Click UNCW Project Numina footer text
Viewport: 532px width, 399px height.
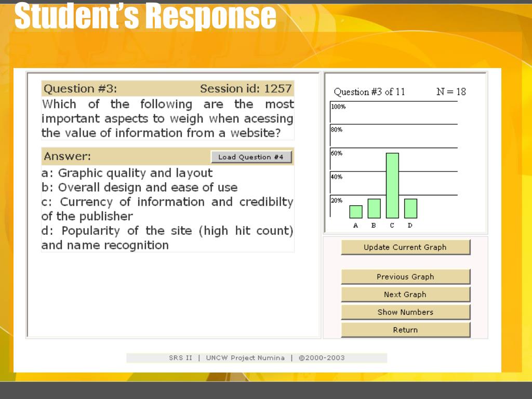click(245, 357)
